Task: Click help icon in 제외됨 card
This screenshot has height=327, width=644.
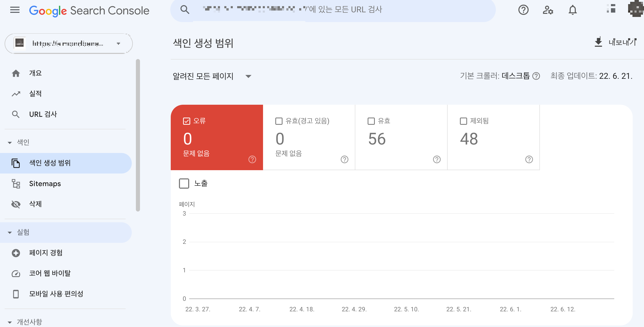Action: 529,159
